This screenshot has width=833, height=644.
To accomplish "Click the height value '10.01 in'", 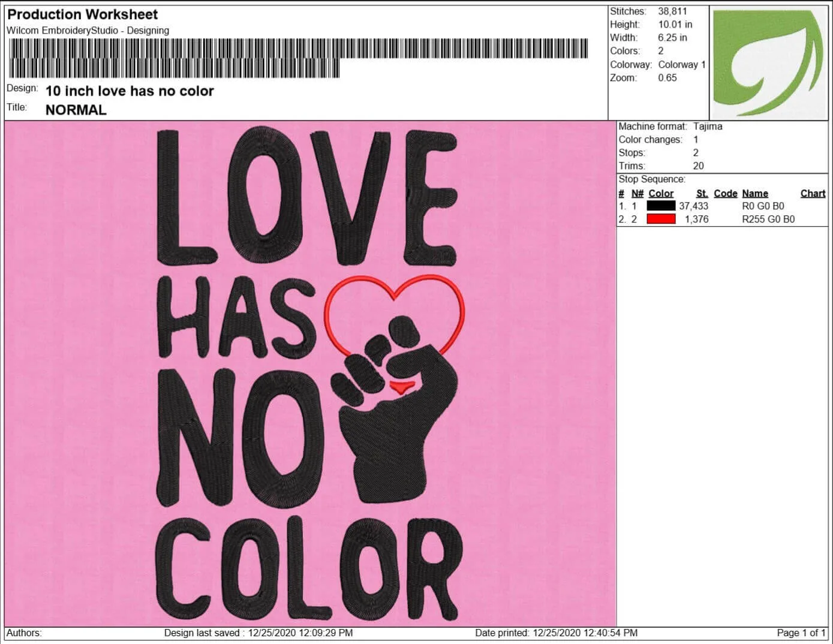I will (675, 25).
